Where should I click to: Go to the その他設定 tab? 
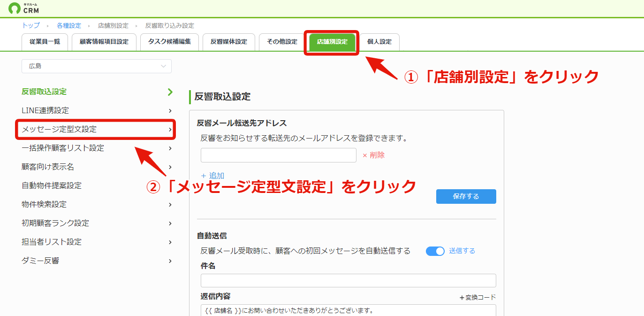coord(282,42)
